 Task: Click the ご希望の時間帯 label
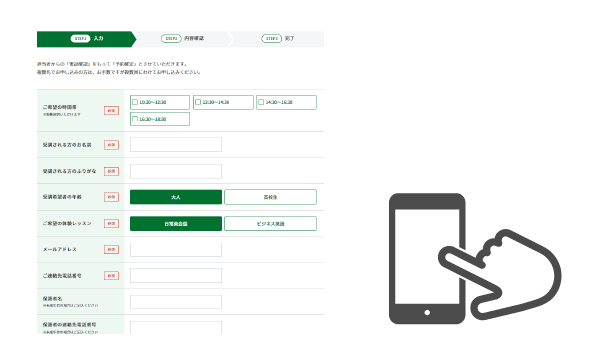(x=59, y=107)
